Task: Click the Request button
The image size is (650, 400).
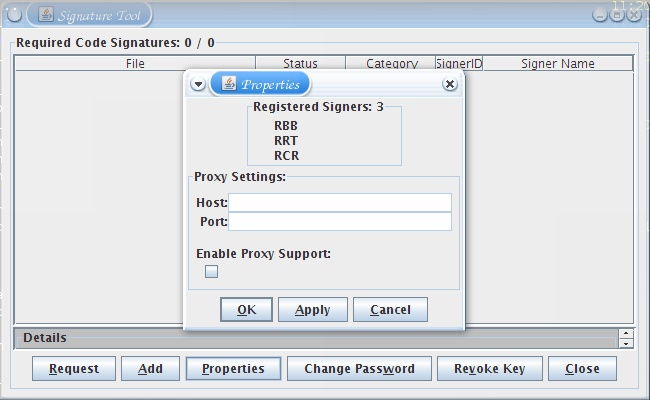Action: [x=74, y=368]
